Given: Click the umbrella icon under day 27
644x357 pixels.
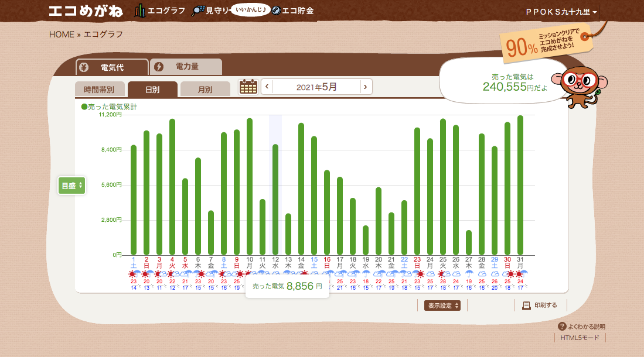Looking at the screenshot, I should click(469, 274).
